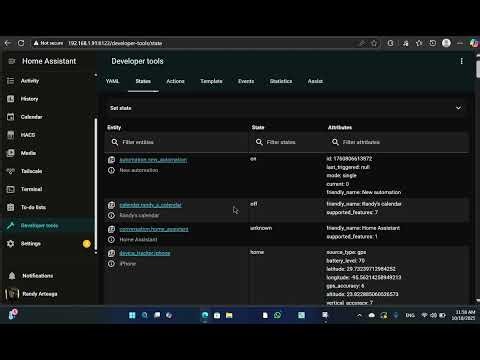Screen dimensions: 480x360
Task: Open Settings from the sidebar
Action: coord(47,243)
